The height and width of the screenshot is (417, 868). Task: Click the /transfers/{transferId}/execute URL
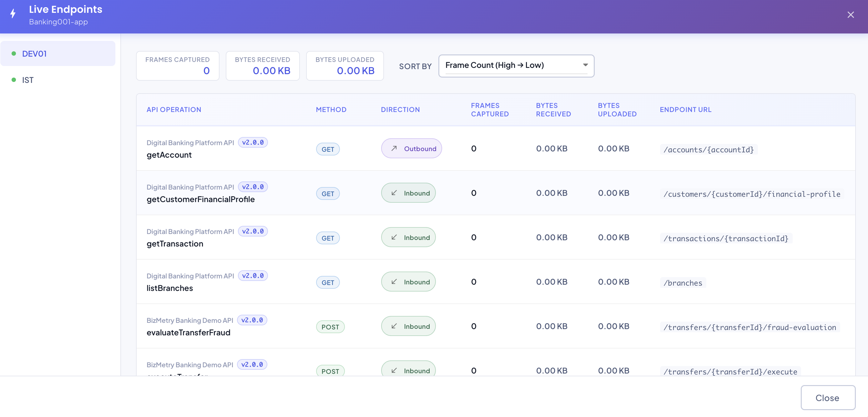tap(730, 372)
